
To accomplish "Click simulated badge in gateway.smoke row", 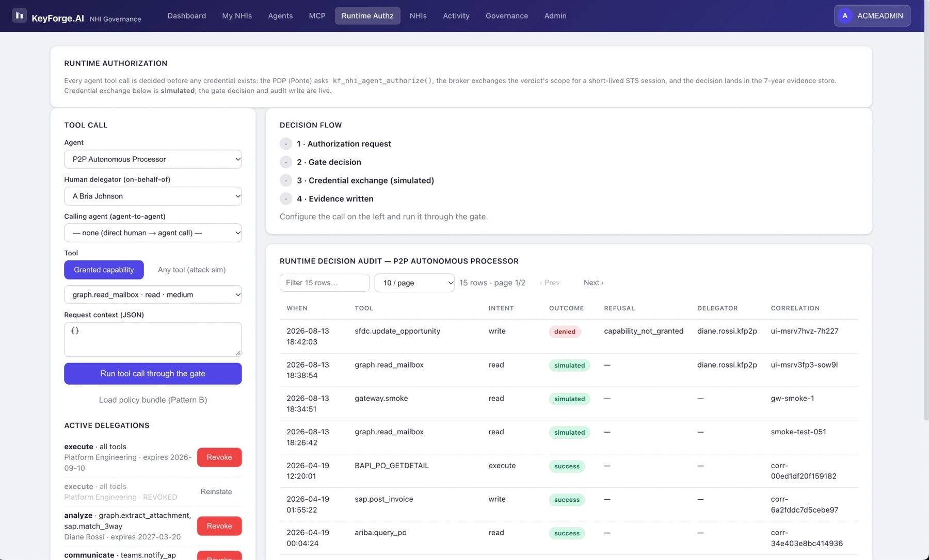I will coord(569,399).
